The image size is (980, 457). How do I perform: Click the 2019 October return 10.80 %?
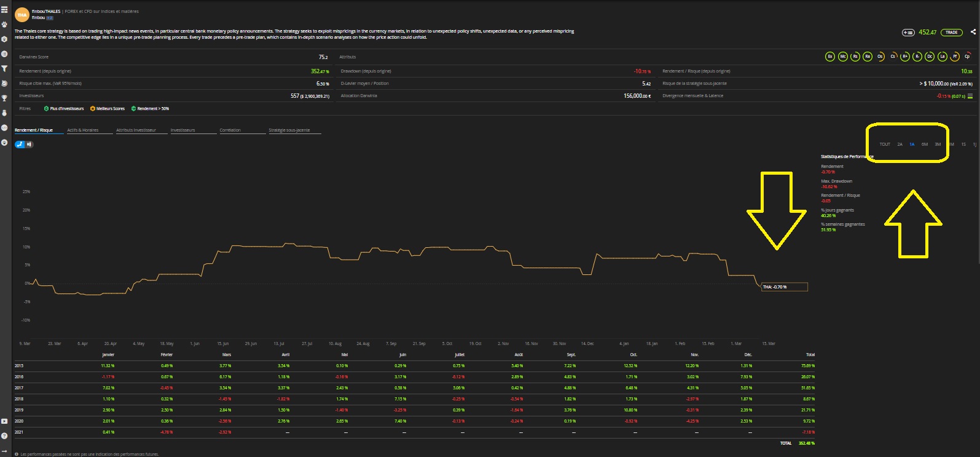631,410
